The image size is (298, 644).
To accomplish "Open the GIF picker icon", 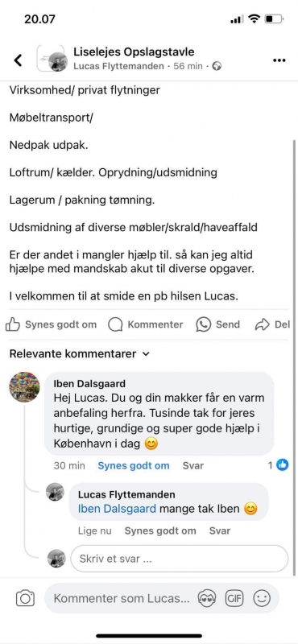I will click(234, 598).
